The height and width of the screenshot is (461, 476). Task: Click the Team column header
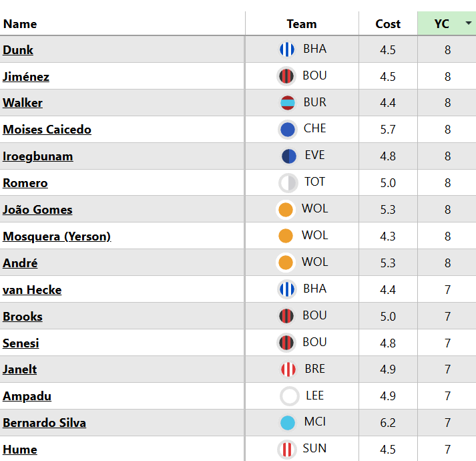coord(302,24)
